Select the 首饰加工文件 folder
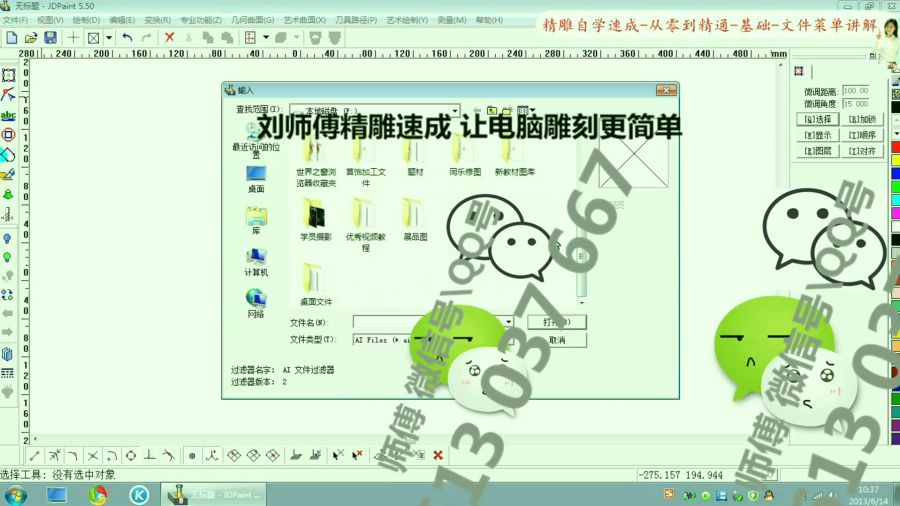The height and width of the screenshot is (506, 900). point(366,163)
